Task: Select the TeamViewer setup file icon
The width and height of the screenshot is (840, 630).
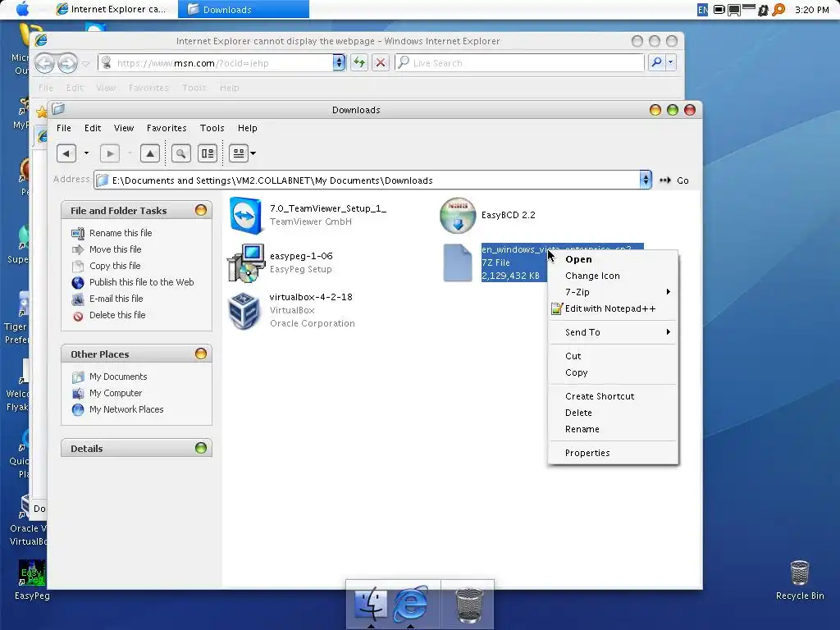Action: click(245, 216)
